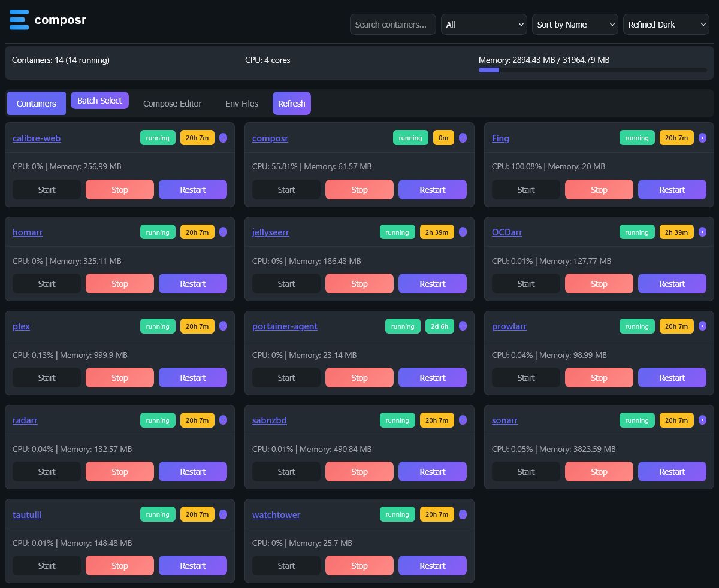View portainer-agent info icon

pyautogui.click(x=463, y=326)
